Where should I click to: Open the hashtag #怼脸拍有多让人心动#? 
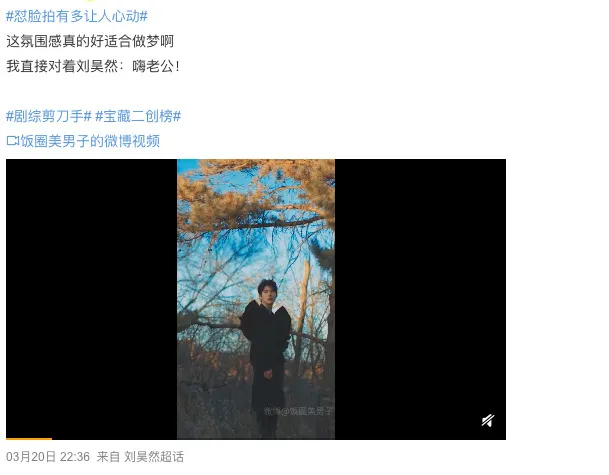point(77,16)
